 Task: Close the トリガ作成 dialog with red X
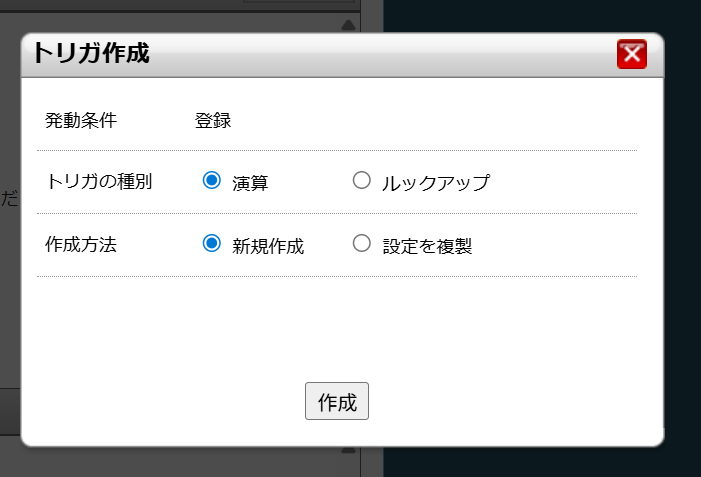click(x=632, y=54)
